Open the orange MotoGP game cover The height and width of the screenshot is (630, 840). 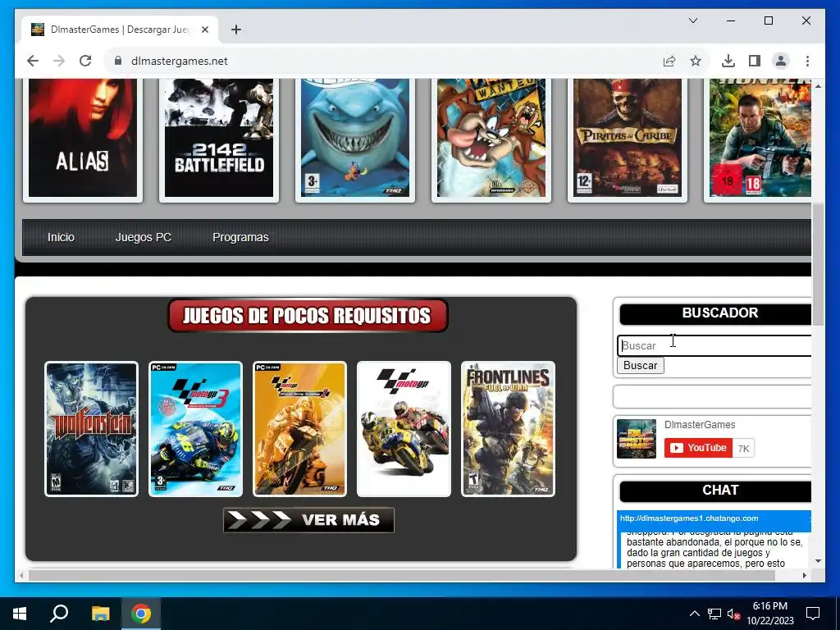point(299,429)
